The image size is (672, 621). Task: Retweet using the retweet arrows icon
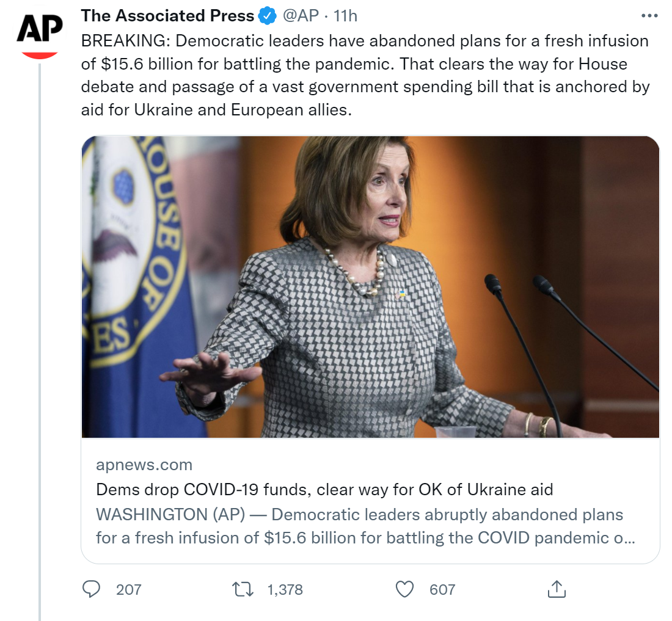[x=244, y=589]
